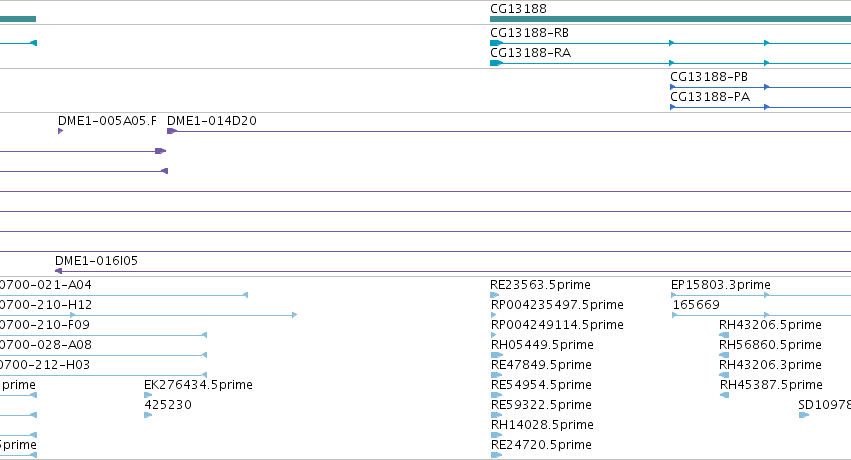Click the RE24720.5prime EST marker

click(497, 455)
